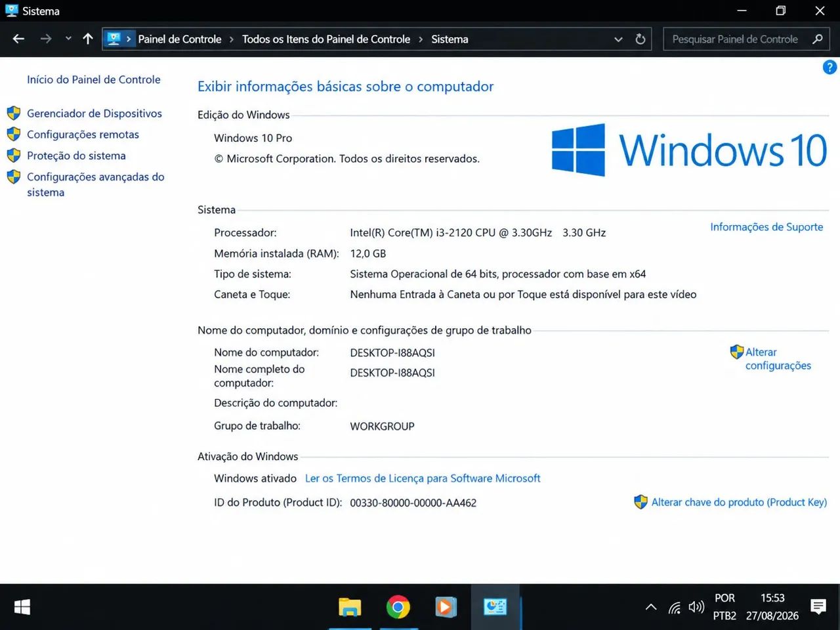Read the Microsoft software license terms
The height and width of the screenshot is (630, 840).
(423, 478)
